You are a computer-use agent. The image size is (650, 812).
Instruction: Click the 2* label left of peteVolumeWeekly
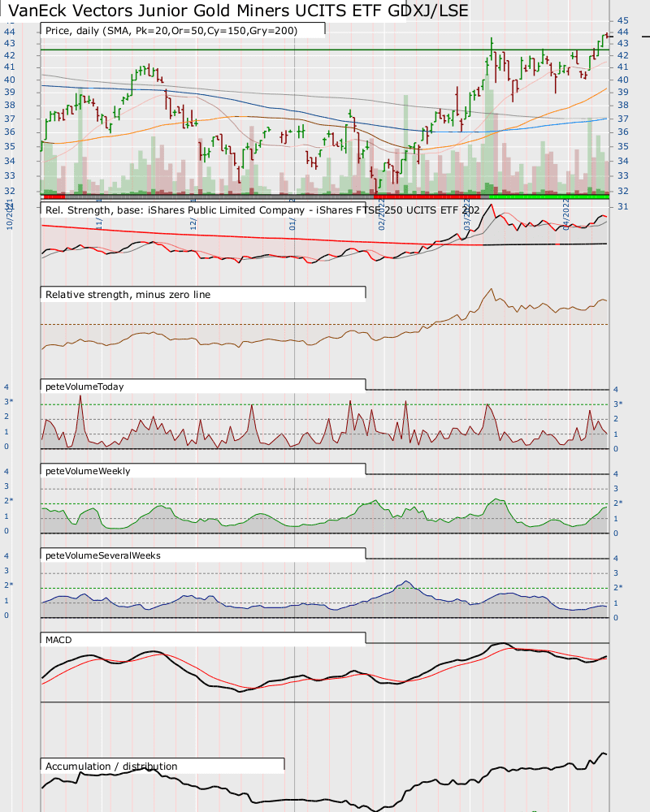coord(9,501)
